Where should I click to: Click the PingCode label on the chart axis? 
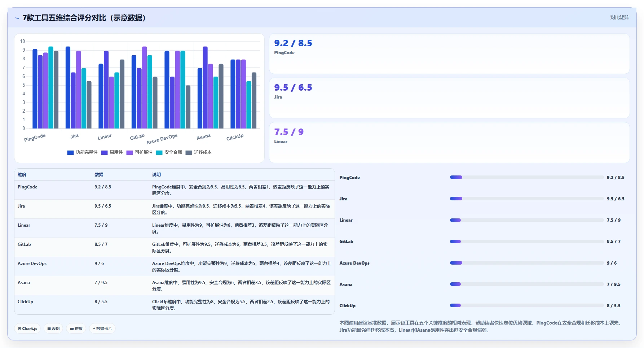(x=35, y=138)
